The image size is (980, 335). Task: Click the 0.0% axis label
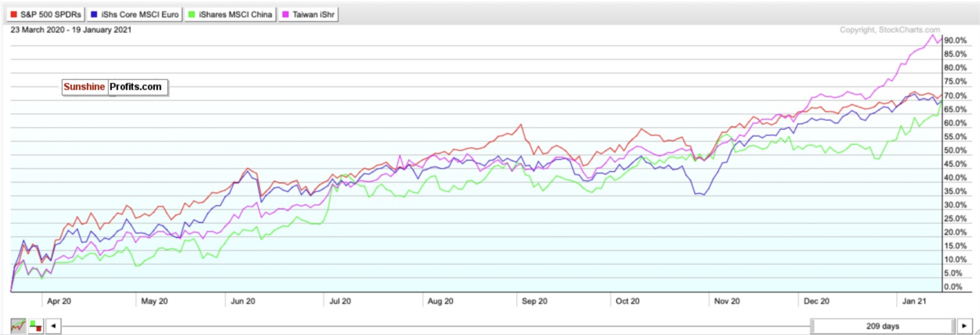[x=953, y=287]
